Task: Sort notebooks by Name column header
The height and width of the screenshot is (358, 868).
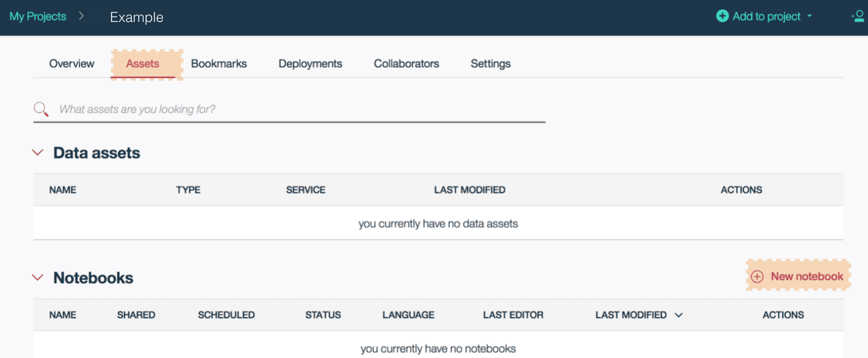Action: pyautogui.click(x=62, y=315)
